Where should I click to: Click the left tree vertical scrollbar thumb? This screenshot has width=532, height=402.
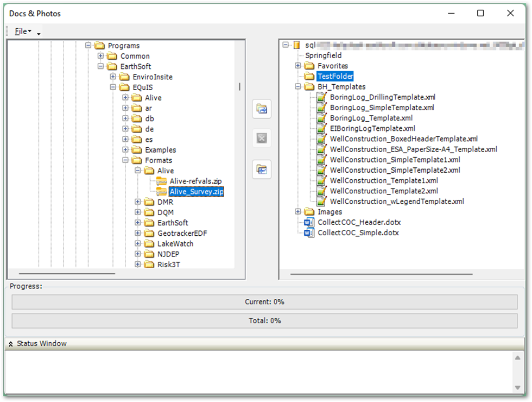click(239, 87)
